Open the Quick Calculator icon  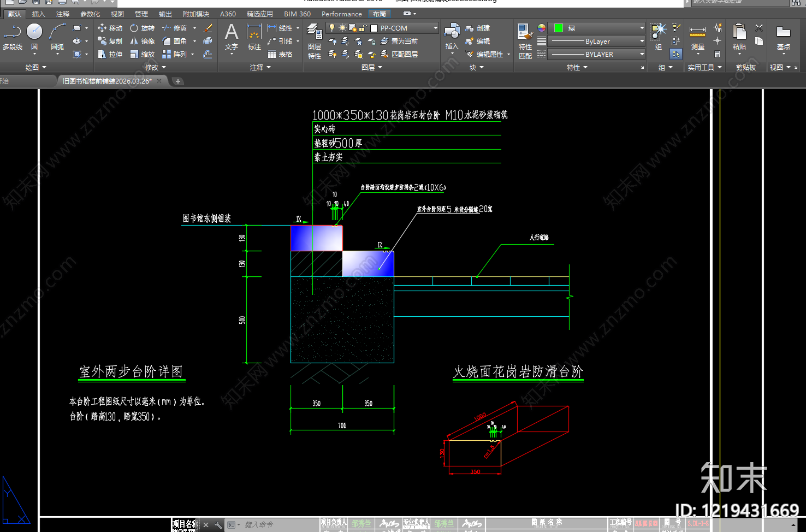718,54
